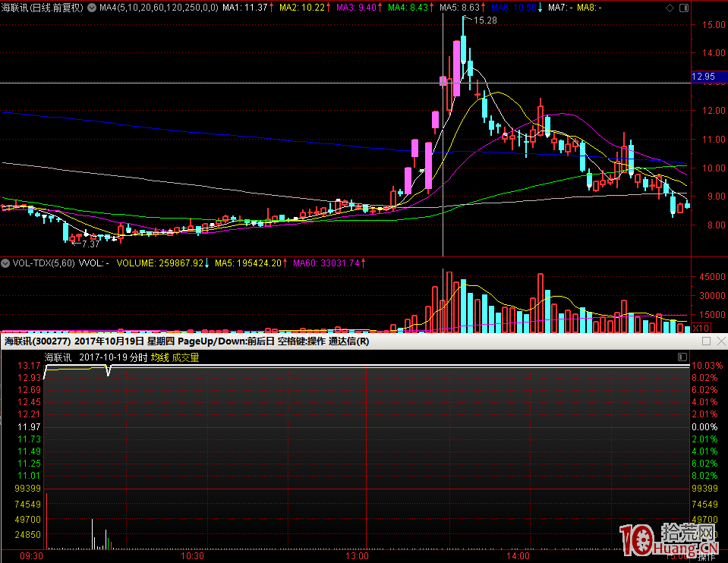Open the indicator dropdown next to 海联讯(日线.前复权)

[x=92, y=8]
